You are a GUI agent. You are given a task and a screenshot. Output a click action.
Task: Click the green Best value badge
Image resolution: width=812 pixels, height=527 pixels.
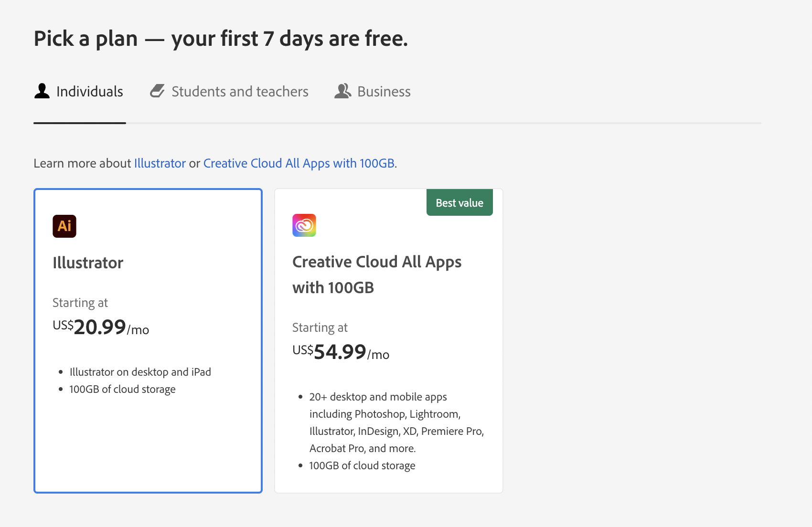click(x=459, y=203)
